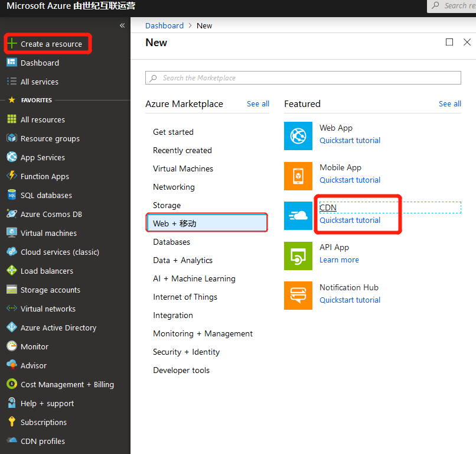The width and height of the screenshot is (476, 454).
Task: Expand Featured list with See all
Action: 449,103
